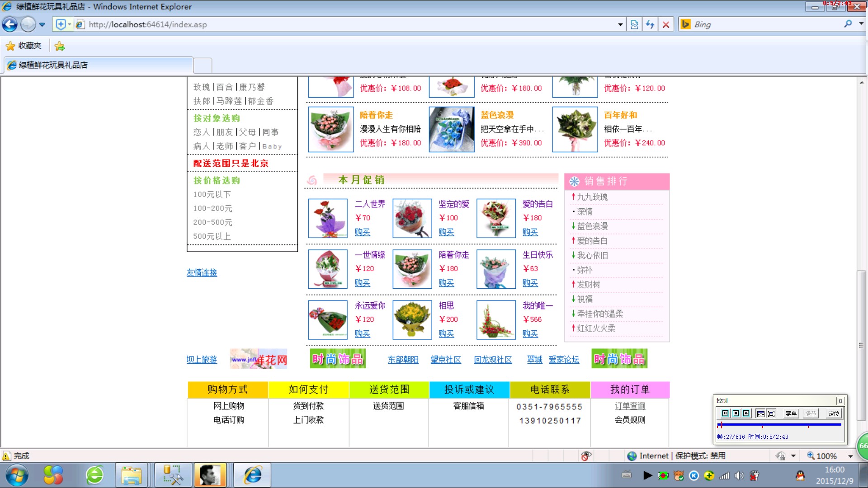
Task: Select 发财树 in the sales ranking
Action: 588,284
